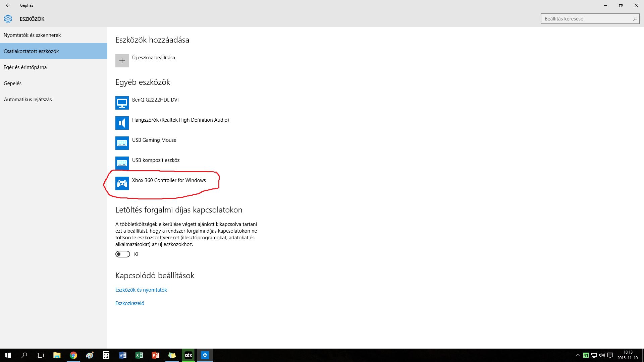
Task: Launch Excel from the taskbar
Action: click(139, 355)
